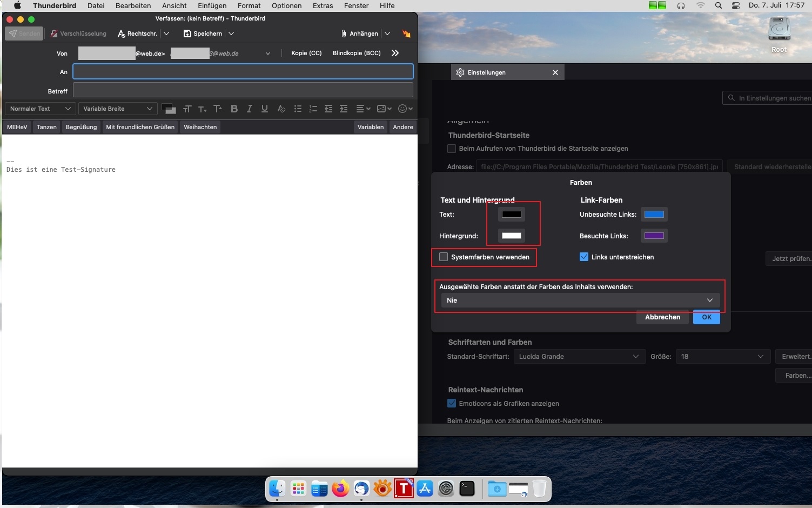Enable Systemfarben verwenden checkbox

click(x=444, y=257)
